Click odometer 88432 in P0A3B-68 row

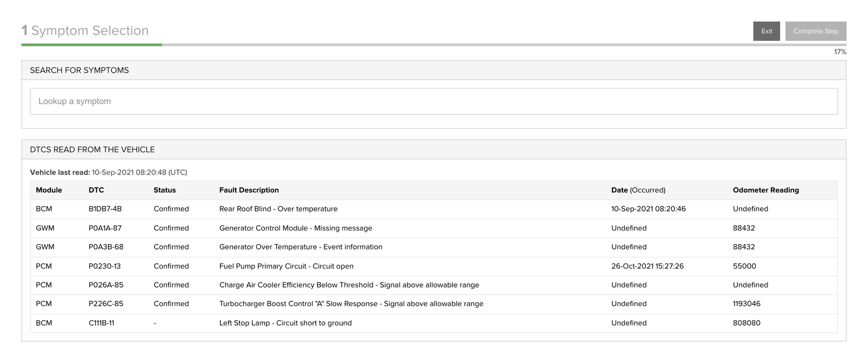tap(744, 247)
